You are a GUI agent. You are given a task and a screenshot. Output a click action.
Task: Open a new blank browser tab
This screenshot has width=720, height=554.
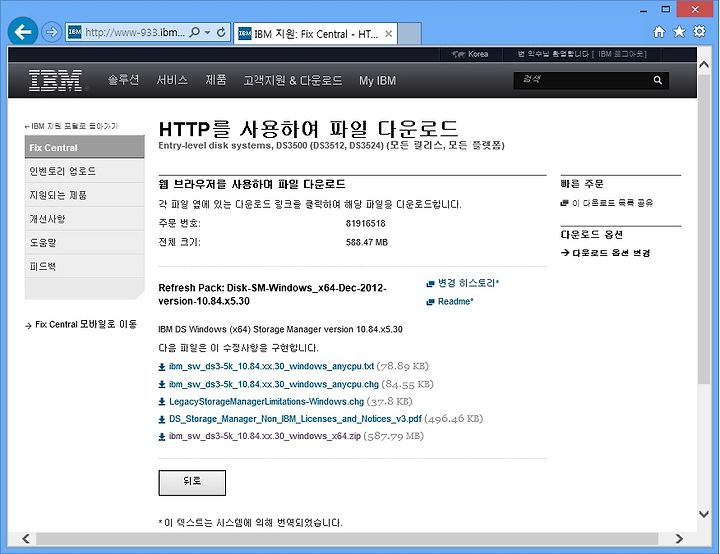click(x=409, y=34)
